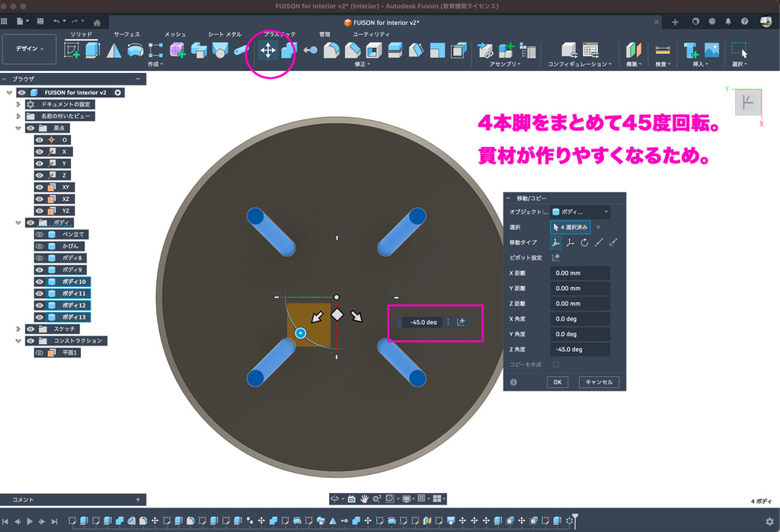Hide ボディ10 using its eye icon
The image size is (780, 532).
tap(40, 282)
